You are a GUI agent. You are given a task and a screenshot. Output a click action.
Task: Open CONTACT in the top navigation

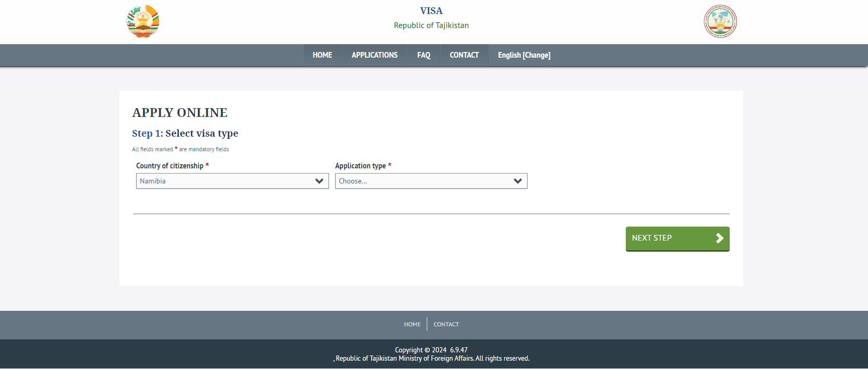(464, 55)
